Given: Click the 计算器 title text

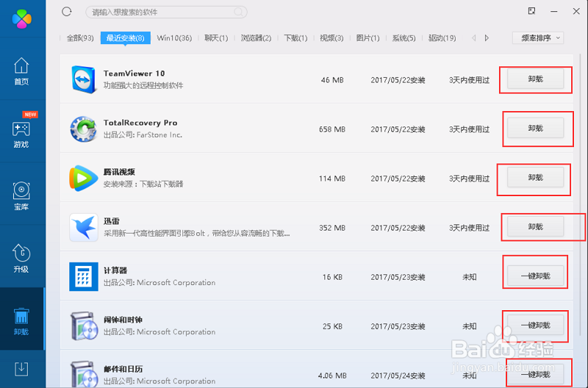Looking at the screenshot, I should (115, 270).
